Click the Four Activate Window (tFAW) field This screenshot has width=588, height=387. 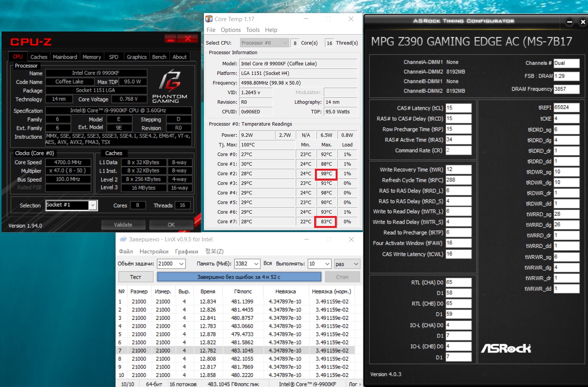[x=459, y=243]
